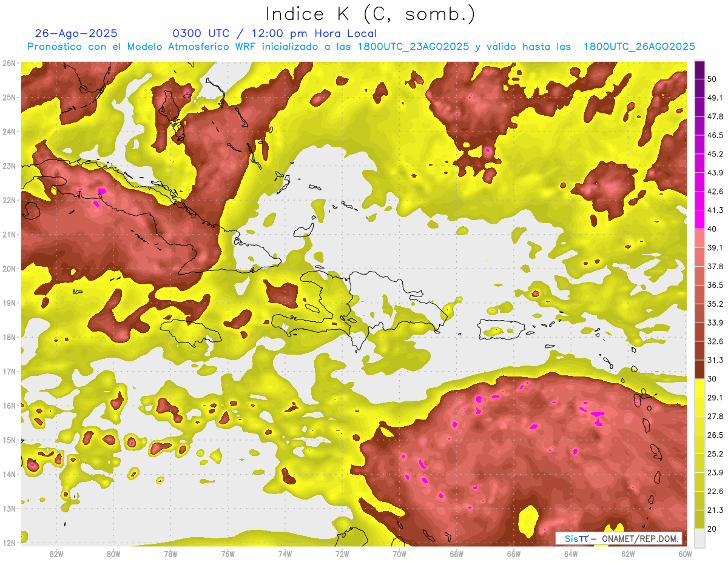Image resolution: width=728 pixels, height=562 pixels.
Task: Click the '18N' latitude label
Action: (x=9, y=337)
